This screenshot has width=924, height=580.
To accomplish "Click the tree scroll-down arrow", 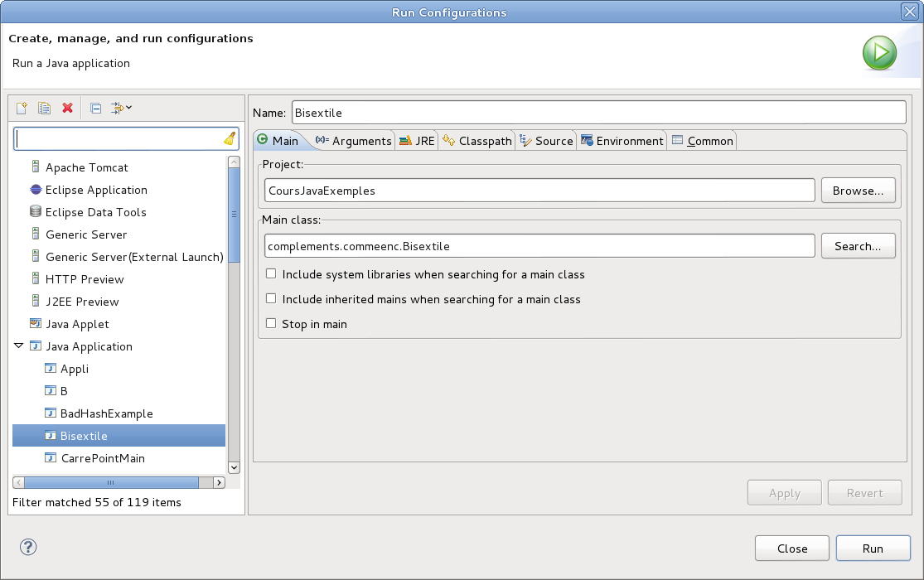I will tap(234, 467).
